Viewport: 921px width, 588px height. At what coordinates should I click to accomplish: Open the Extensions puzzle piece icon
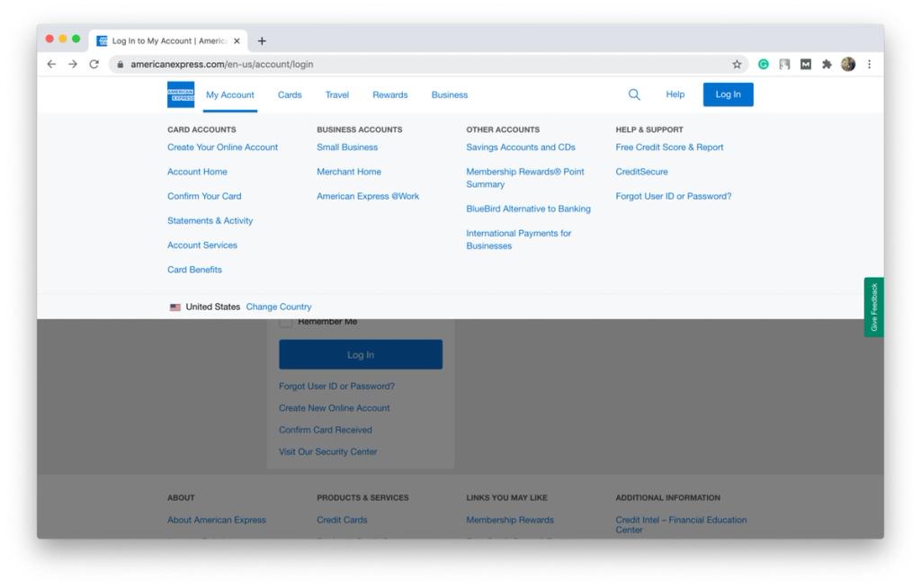[827, 64]
